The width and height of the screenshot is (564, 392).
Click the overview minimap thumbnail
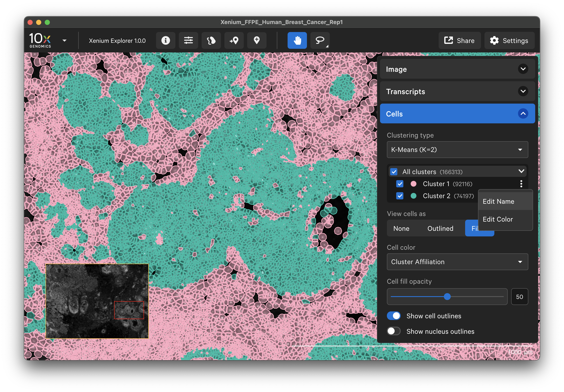[97, 301]
